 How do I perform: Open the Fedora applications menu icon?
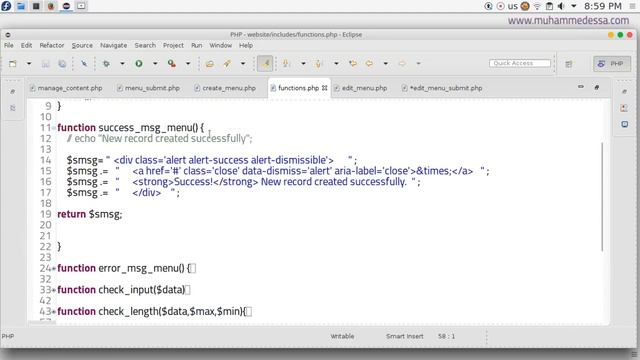[6, 6]
